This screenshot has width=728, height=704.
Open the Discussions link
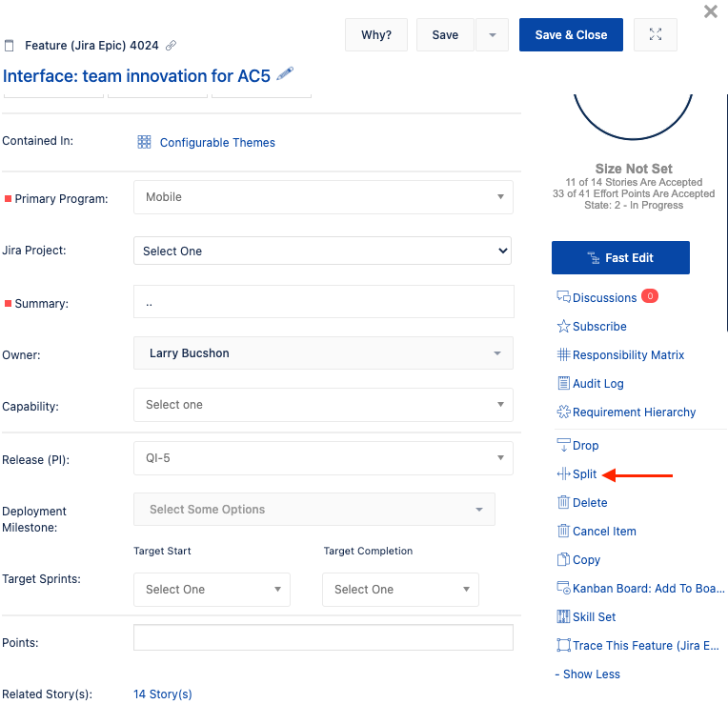[x=604, y=297]
